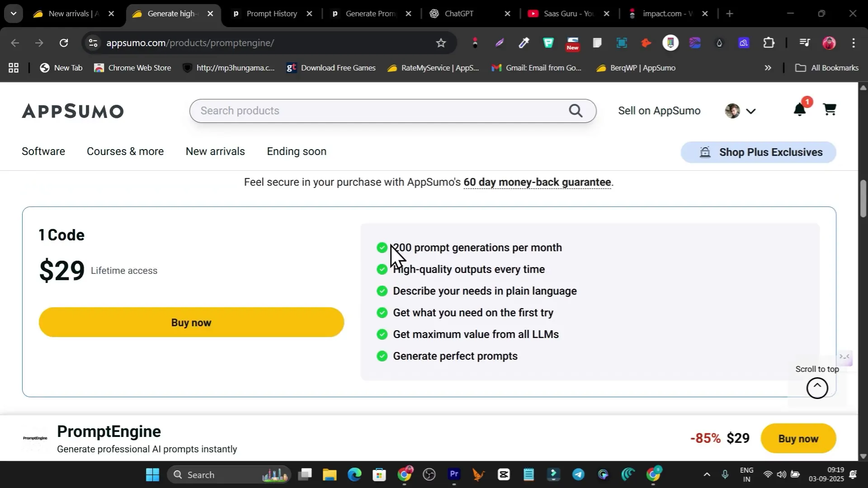Open 60 day money-back guarantee link
The image size is (868, 488).
pyautogui.click(x=537, y=182)
